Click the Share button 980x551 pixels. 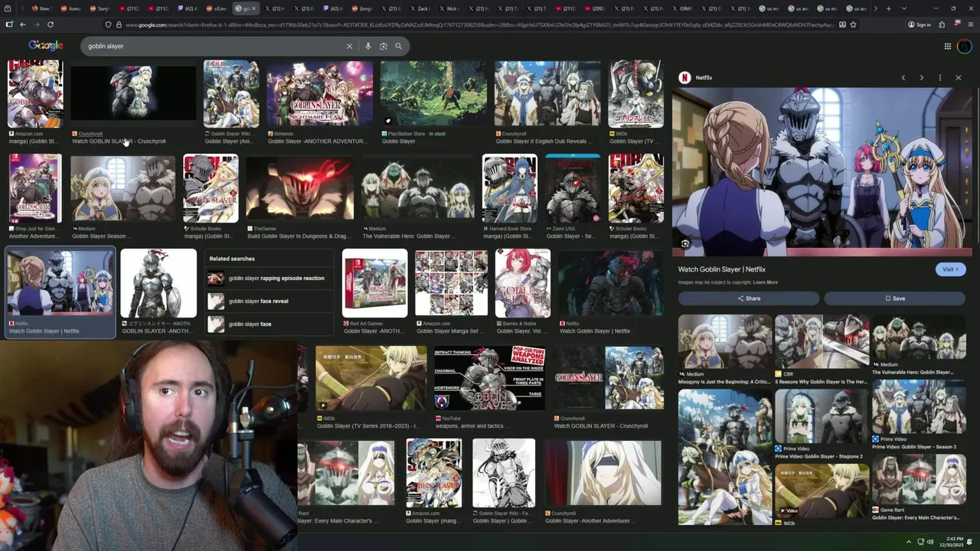point(749,298)
